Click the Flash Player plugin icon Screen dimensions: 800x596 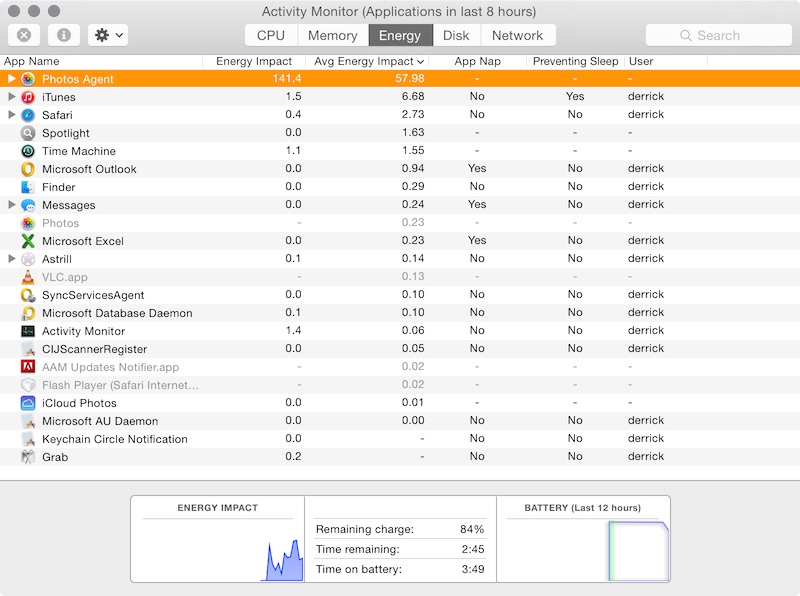click(28, 385)
